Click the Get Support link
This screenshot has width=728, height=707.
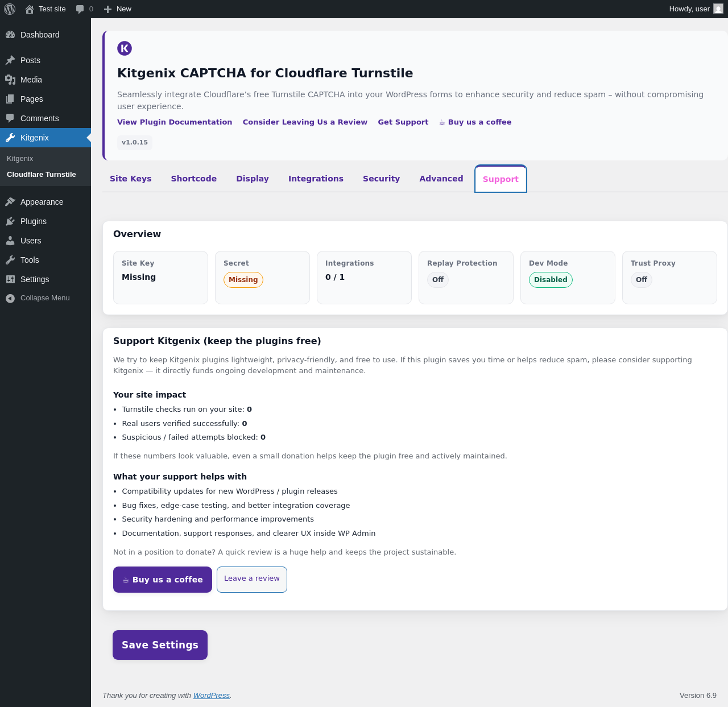pos(403,122)
